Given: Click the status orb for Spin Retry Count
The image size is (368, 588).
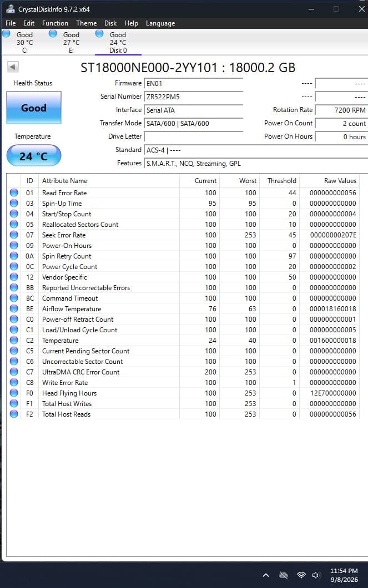Looking at the screenshot, I should (x=14, y=256).
